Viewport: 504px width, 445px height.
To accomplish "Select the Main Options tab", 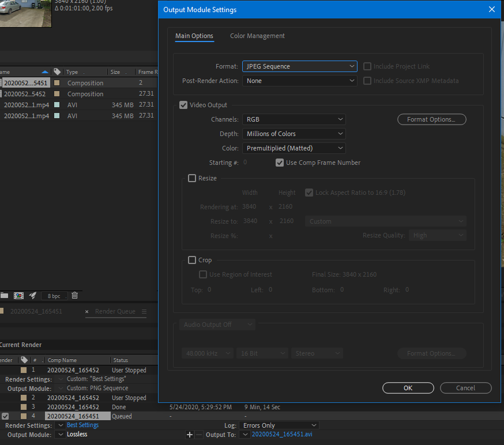I will pos(194,36).
